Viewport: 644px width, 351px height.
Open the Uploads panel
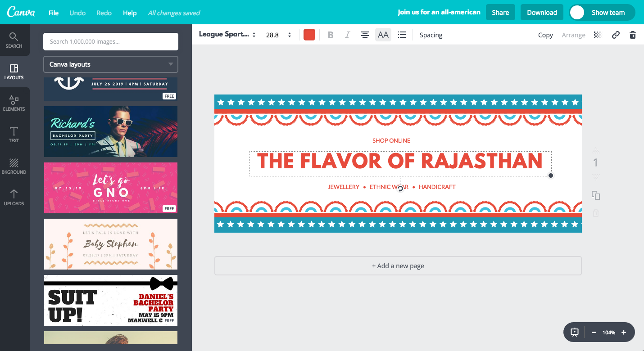14,197
